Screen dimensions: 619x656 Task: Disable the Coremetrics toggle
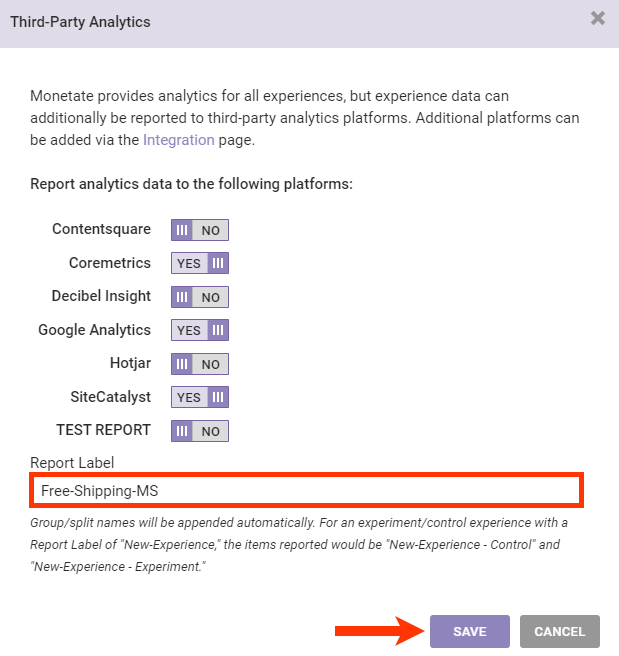click(x=200, y=264)
